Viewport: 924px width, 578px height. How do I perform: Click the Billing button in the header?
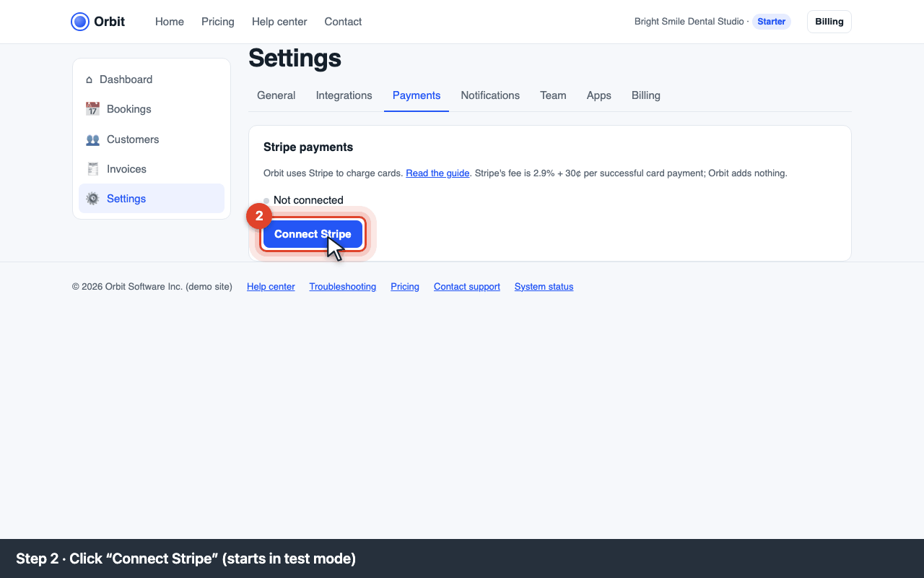click(829, 22)
